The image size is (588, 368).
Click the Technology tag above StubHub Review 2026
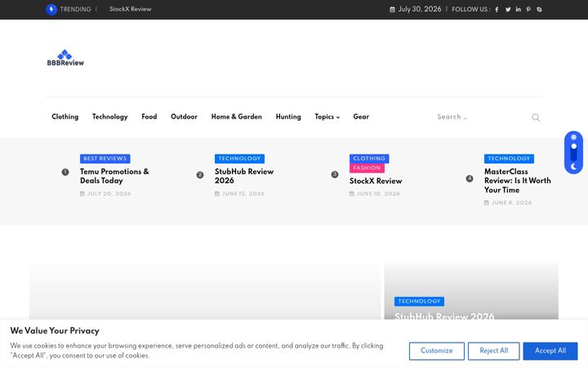[239, 159]
